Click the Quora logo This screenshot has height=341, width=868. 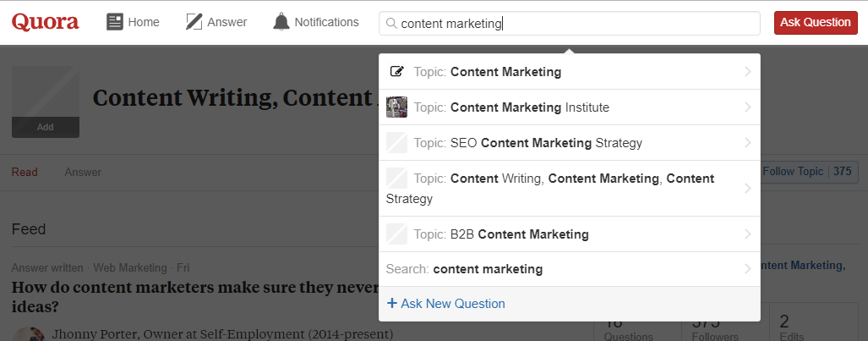point(46,22)
